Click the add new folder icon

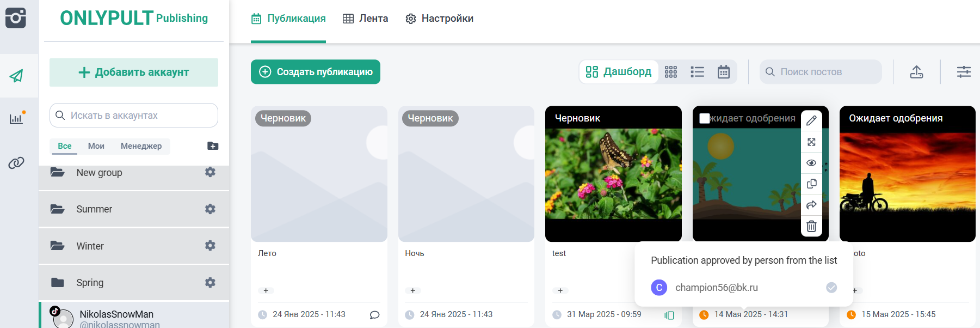pos(213,146)
